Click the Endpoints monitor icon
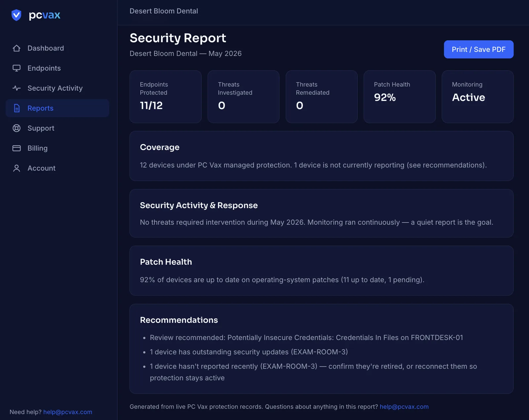The width and height of the screenshot is (529, 420). [x=17, y=68]
